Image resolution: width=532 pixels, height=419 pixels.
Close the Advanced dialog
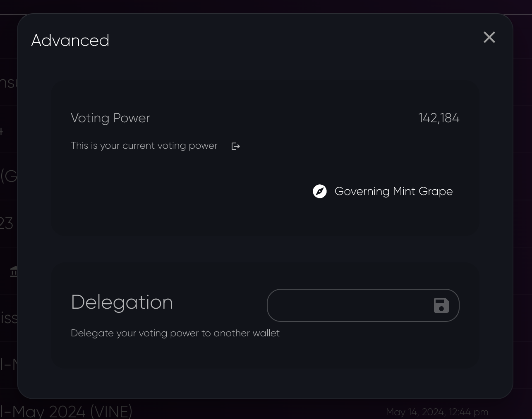(x=489, y=38)
